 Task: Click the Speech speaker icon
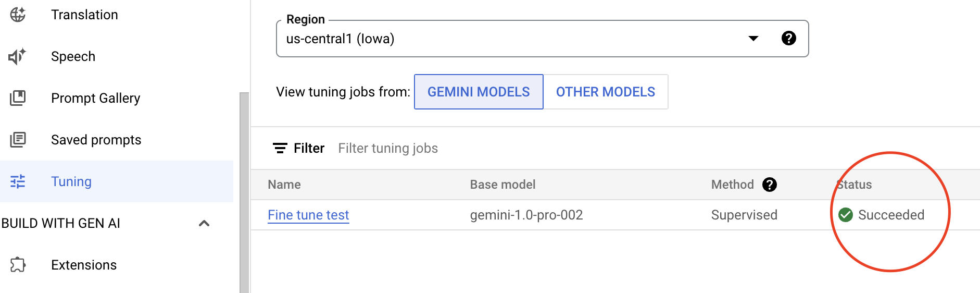[18, 56]
